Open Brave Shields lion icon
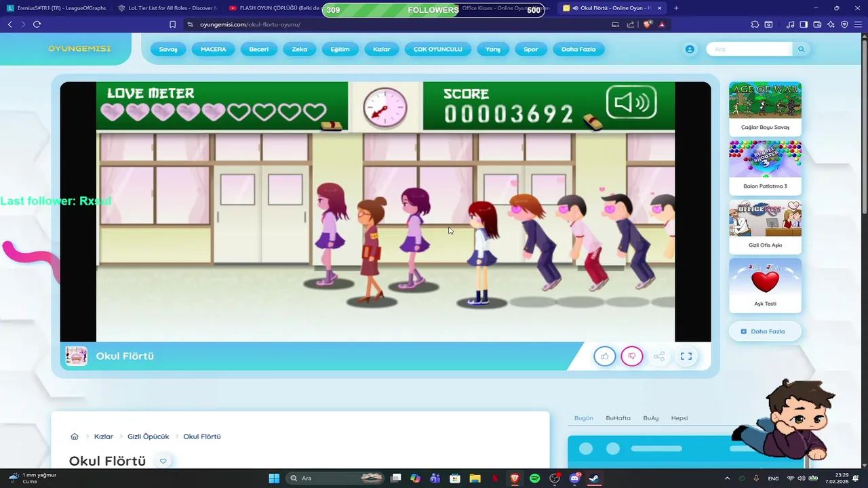 (648, 24)
